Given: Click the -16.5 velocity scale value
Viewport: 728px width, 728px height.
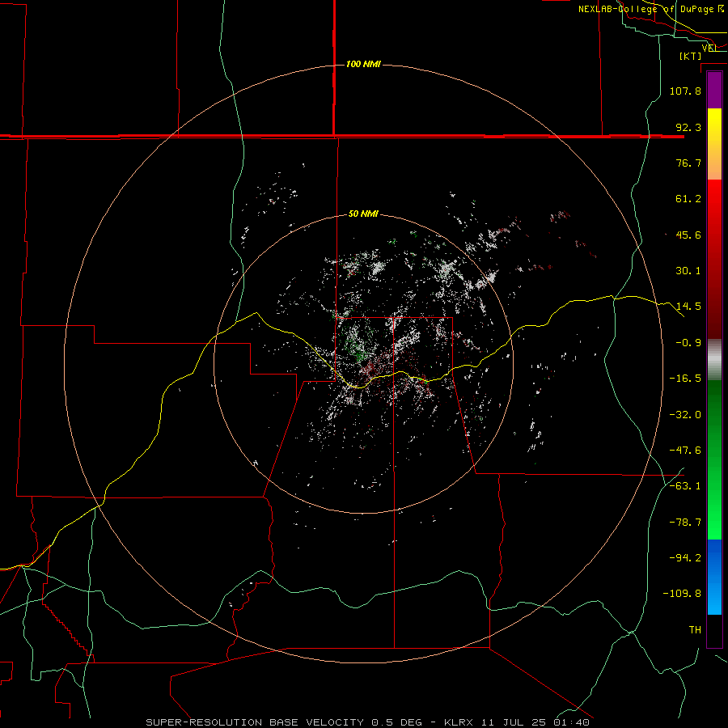Looking at the screenshot, I should point(685,379).
